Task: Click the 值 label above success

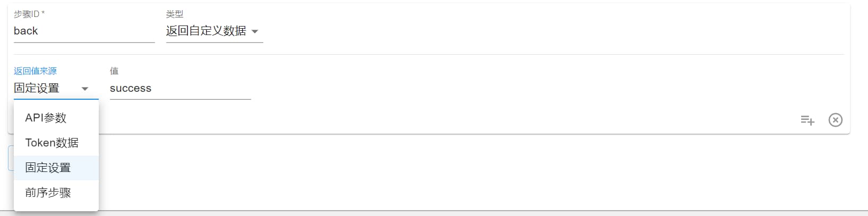Action: click(114, 71)
